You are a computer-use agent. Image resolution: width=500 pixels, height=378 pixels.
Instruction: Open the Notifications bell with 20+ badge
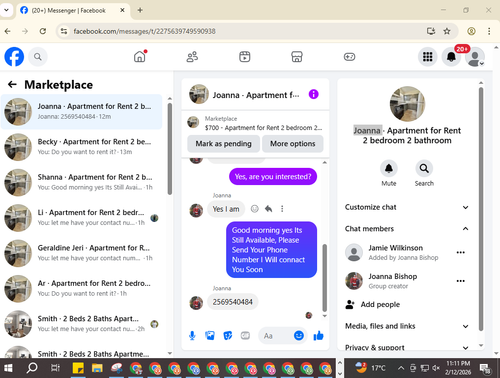451,57
